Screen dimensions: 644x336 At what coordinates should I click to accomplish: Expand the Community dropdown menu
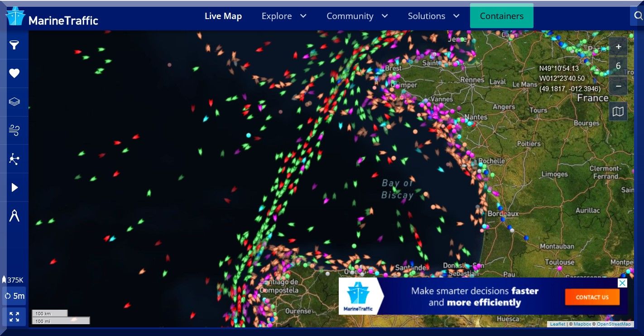point(357,16)
